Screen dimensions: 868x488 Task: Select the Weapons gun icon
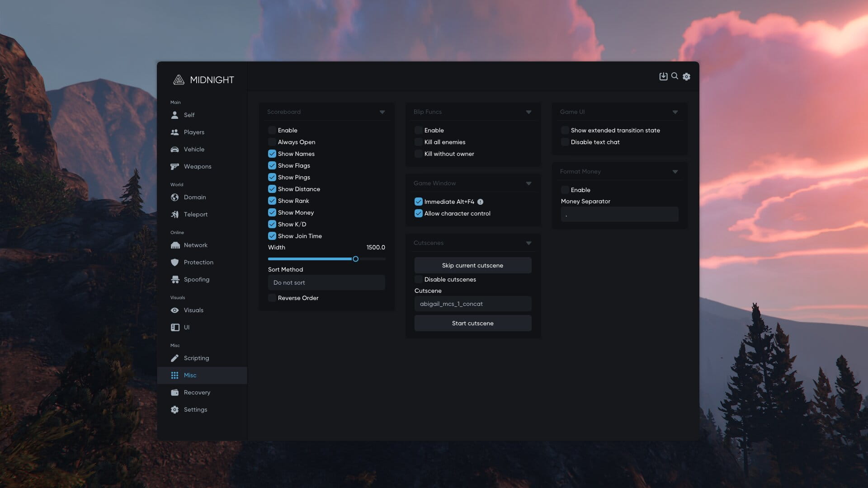[175, 167]
